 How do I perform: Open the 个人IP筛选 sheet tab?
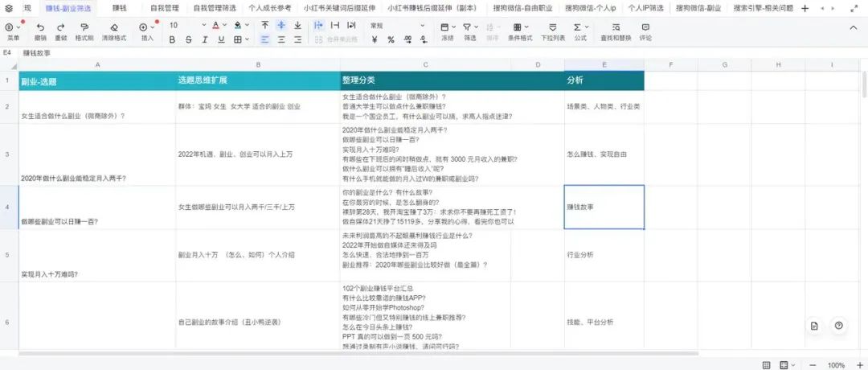pyautogui.click(x=645, y=8)
